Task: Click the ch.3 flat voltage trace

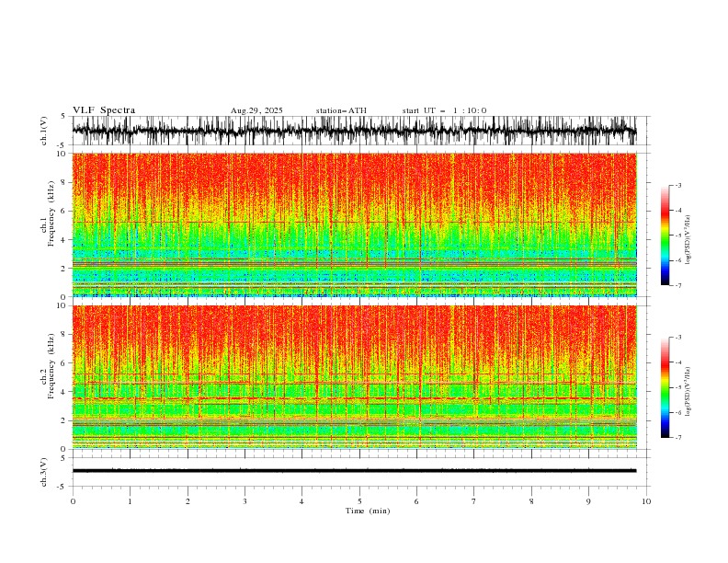Action: 355,471
